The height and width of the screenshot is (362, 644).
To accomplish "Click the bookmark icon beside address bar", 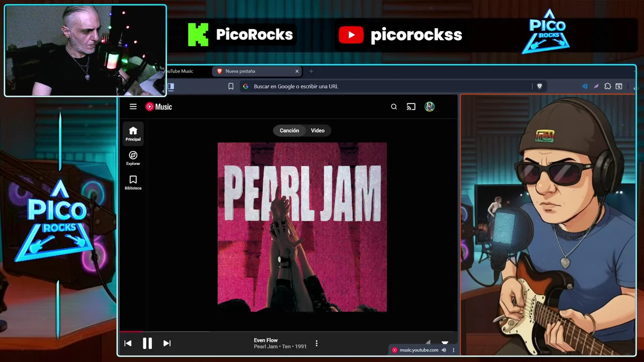I will (x=231, y=86).
